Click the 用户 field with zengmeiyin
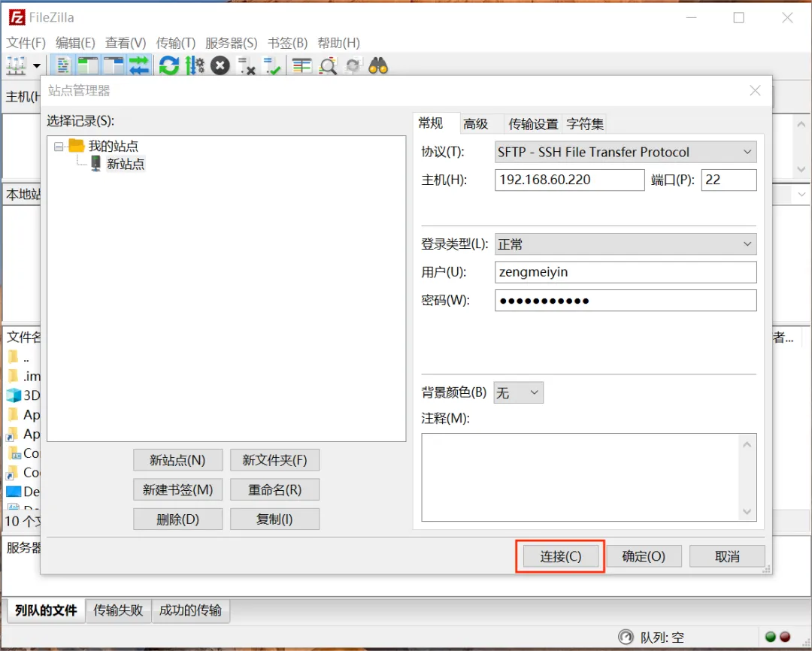The width and height of the screenshot is (812, 651). 626,272
